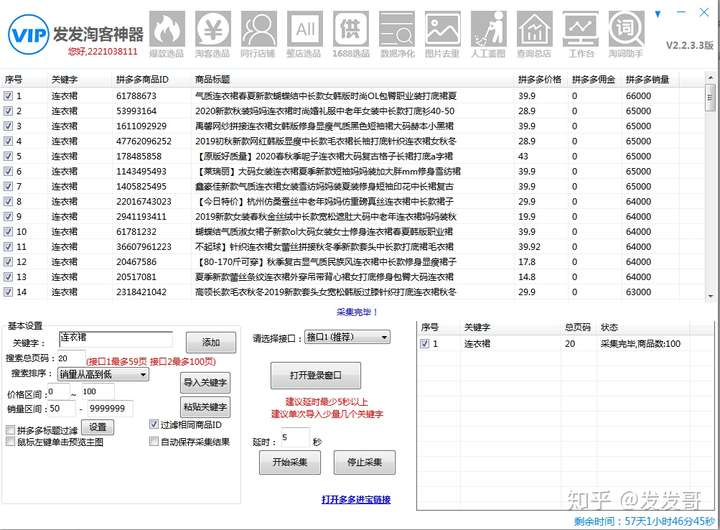Open the 图片去重 picture icon
Image resolution: width=720 pixels, height=530 pixels.
tap(443, 29)
